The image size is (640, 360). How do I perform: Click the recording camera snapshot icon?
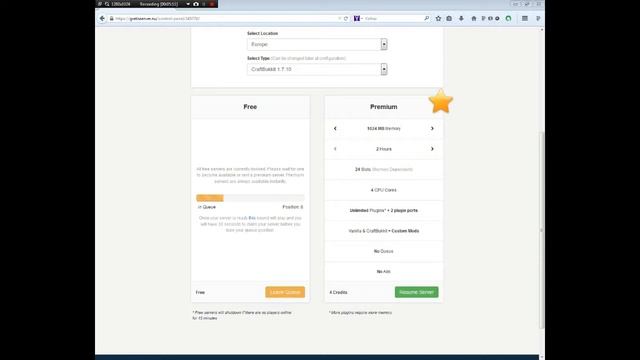(x=196, y=4)
